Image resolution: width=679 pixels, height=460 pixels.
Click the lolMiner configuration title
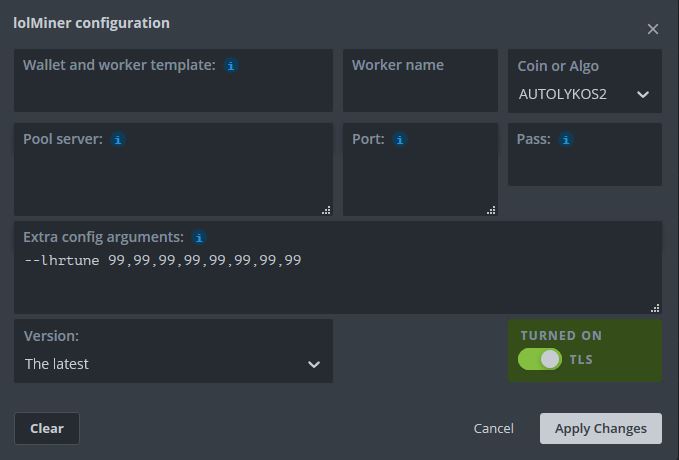(91, 23)
